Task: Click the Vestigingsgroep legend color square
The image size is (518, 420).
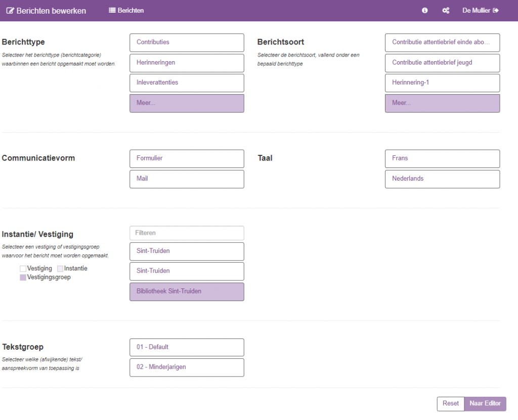Action: [23, 277]
